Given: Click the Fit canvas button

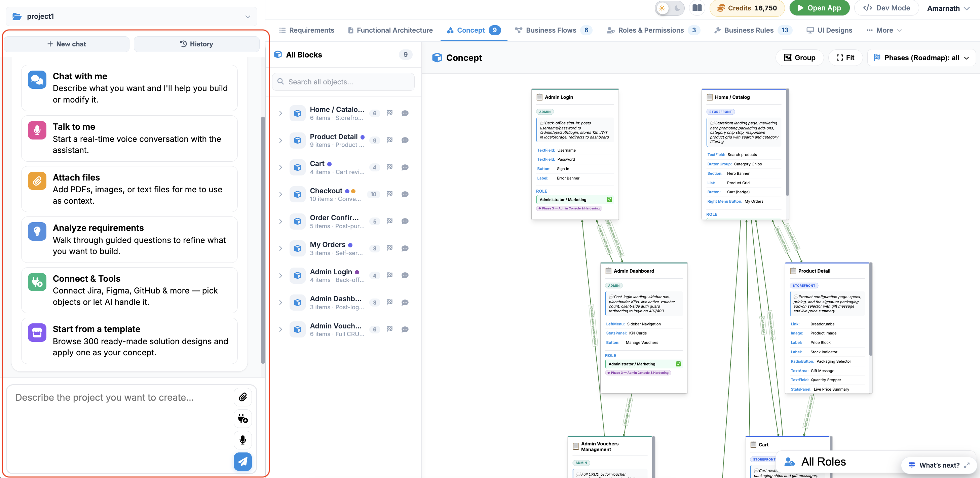Looking at the screenshot, I should tap(845, 58).
